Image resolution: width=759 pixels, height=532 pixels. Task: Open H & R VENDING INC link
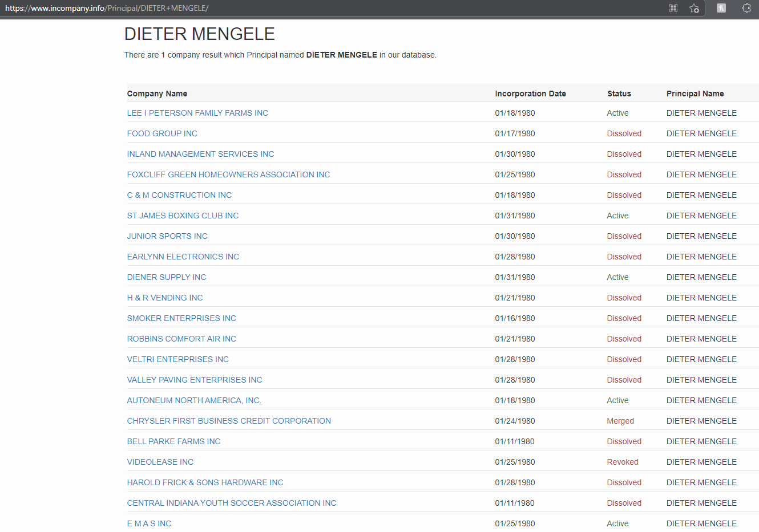point(165,298)
